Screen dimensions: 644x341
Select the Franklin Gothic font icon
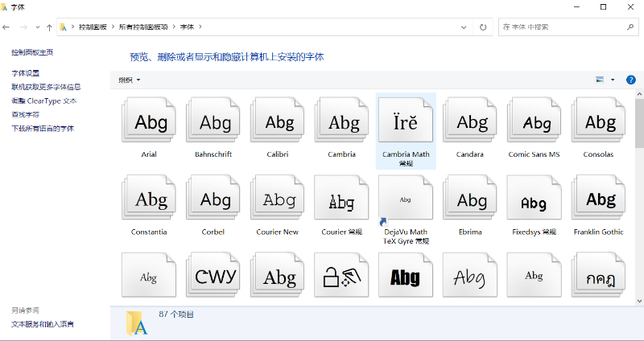[x=600, y=201]
